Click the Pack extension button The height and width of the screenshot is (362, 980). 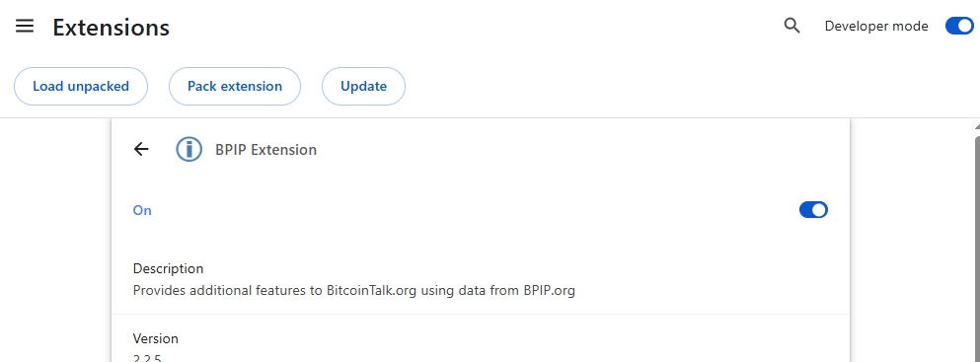coord(235,86)
